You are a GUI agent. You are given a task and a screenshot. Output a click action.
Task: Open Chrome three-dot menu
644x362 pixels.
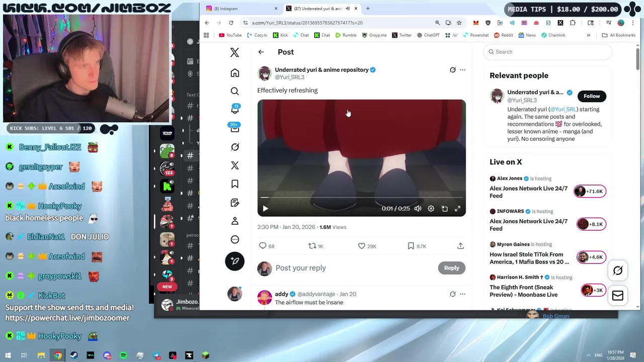click(x=633, y=23)
